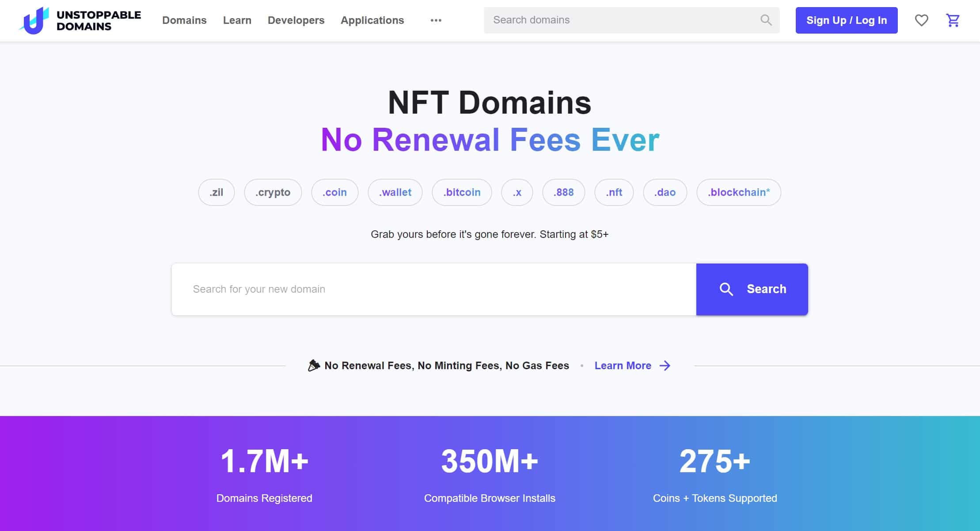
Task: Click the big Search button
Action: (752, 289)
